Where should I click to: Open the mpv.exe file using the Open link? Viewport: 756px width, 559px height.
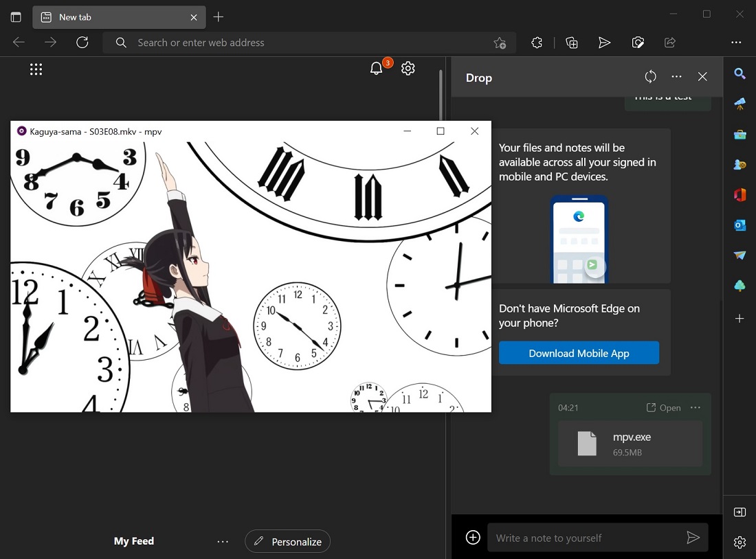[x=664, y=407]
